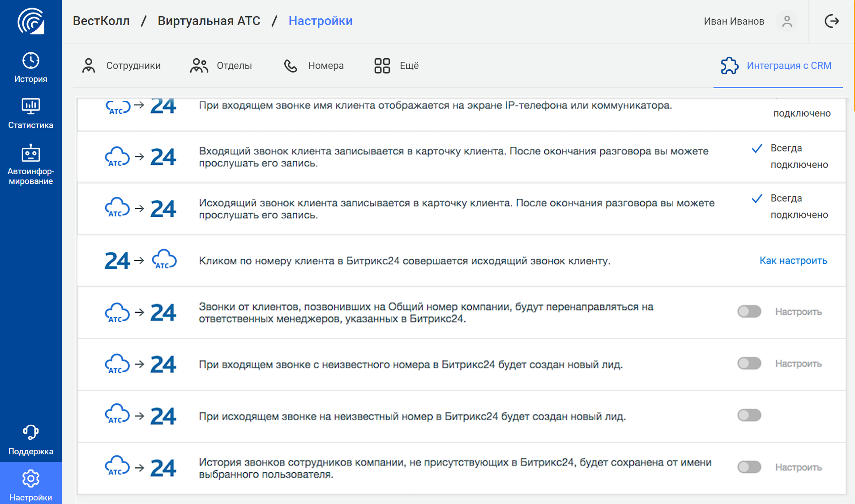855x504 pixels.
Task: Switch to Сотрудники tab
Action: [121, 66]
